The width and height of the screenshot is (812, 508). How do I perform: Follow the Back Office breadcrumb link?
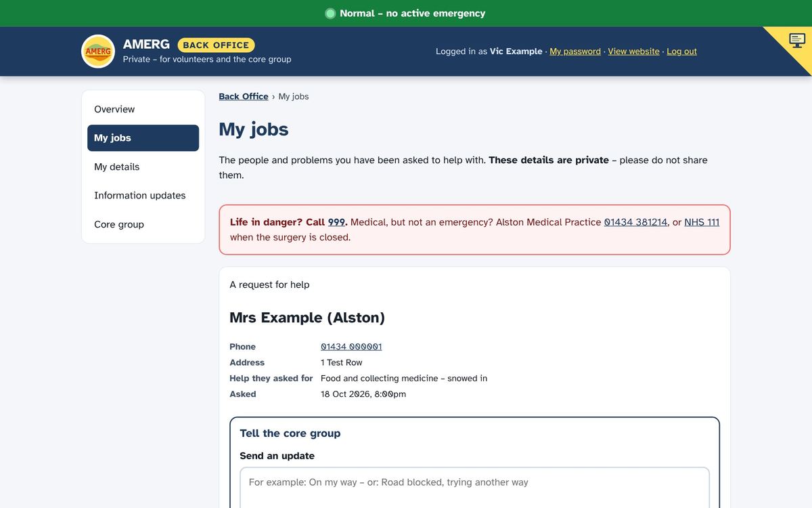click(x=244, y=96)
